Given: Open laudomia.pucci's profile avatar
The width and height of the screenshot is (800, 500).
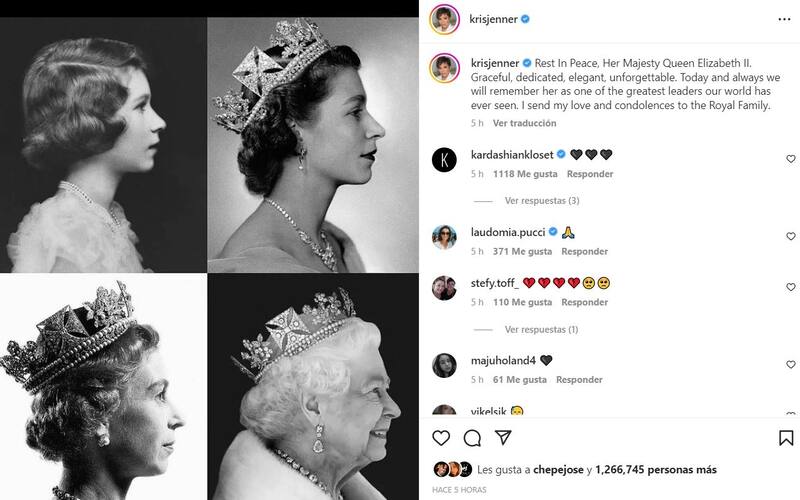Looking at the screenshot, I should 444,238.
